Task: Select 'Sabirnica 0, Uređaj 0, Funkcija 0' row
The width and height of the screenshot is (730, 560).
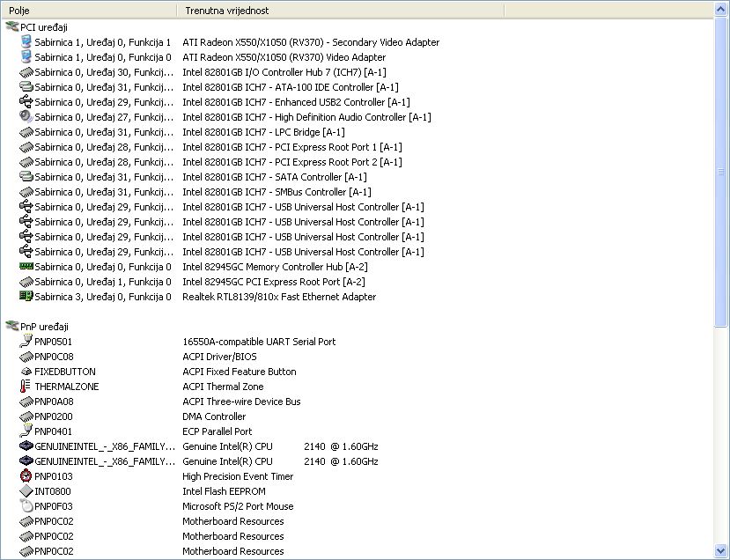Action: (102, 267)
